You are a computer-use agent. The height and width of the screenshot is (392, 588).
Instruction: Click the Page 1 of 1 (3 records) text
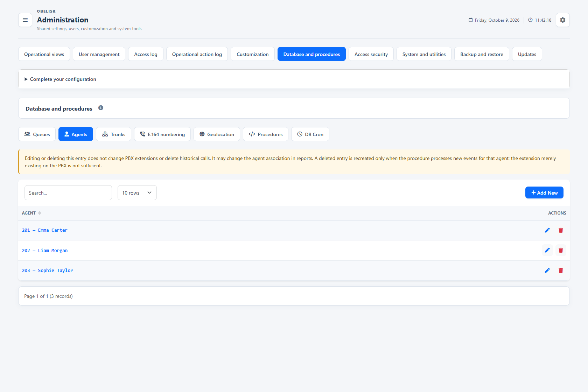(48, 296)
